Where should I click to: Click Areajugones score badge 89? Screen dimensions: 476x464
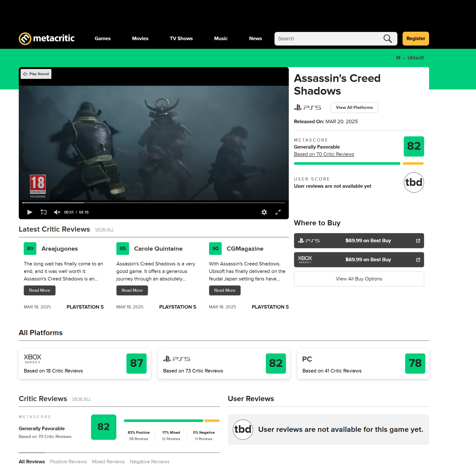tap(30, 249)
